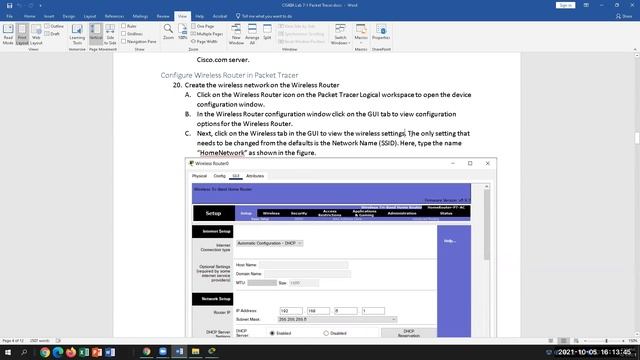Click the Split window button
This screenshot has height=360, width=640.
267,32
